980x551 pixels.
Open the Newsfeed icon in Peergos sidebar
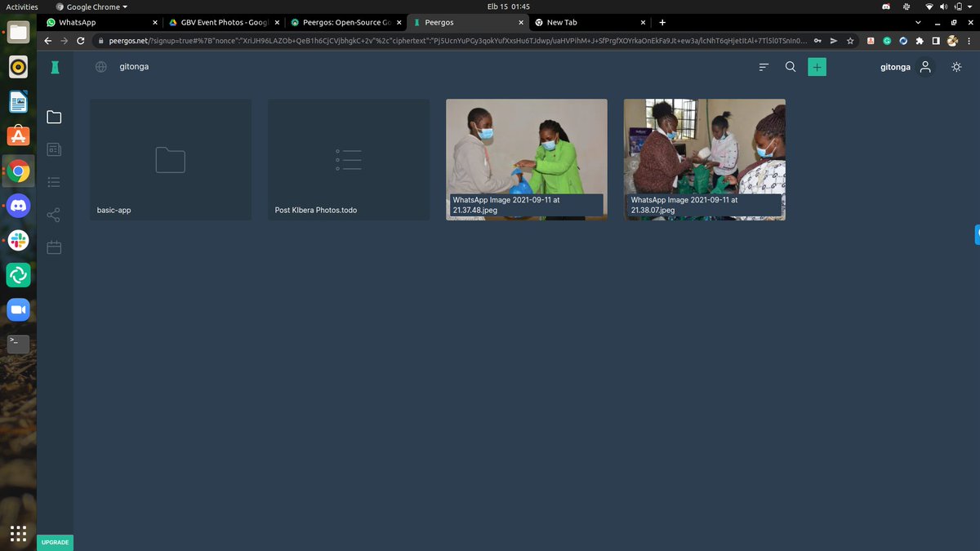(54, 149)
